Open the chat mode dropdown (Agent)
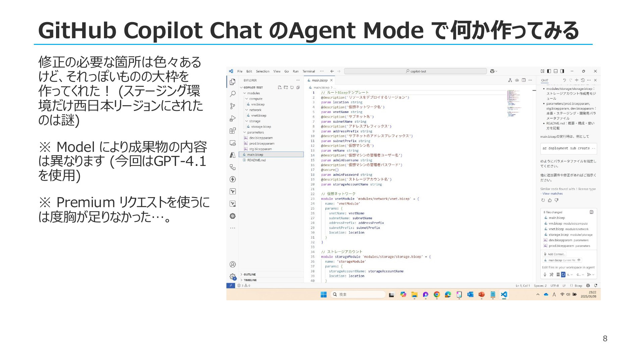 (x=570, y=275)
